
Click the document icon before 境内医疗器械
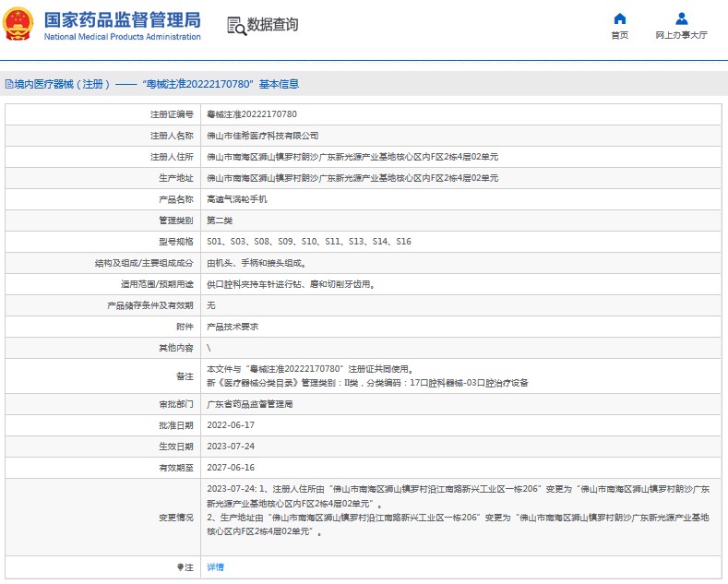click(x=9, y=84)
